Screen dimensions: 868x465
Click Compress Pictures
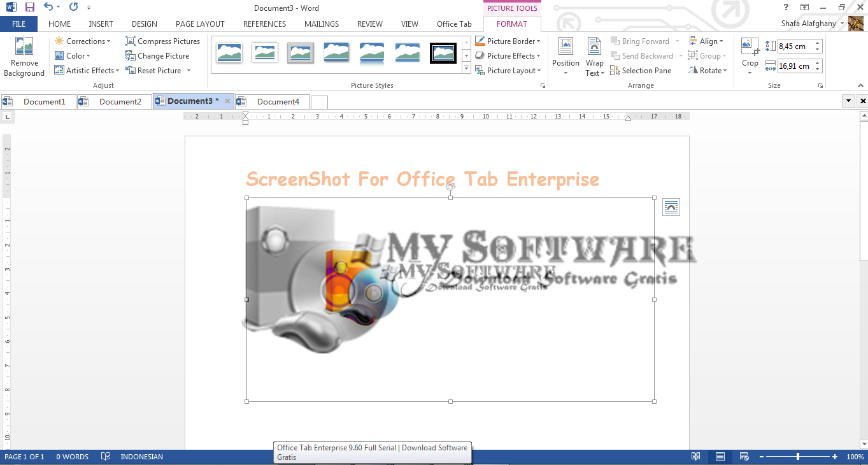pyautogui.click(x=162, y=41)
